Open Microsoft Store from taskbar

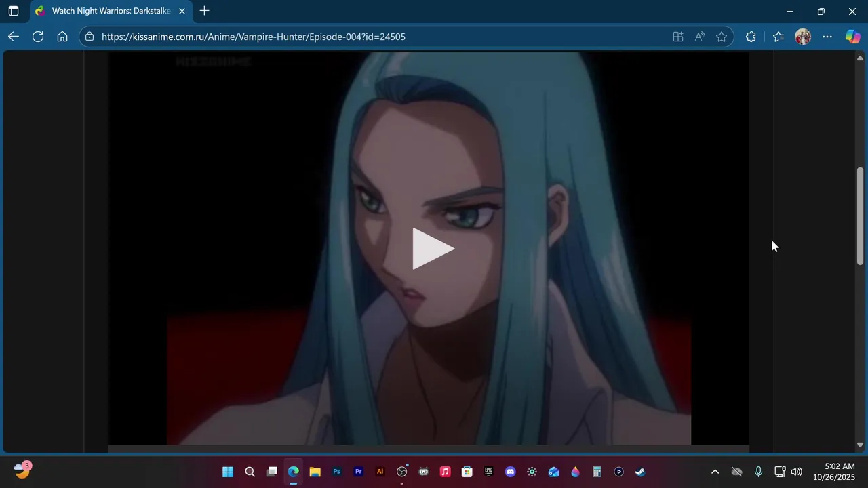point(467,472)
